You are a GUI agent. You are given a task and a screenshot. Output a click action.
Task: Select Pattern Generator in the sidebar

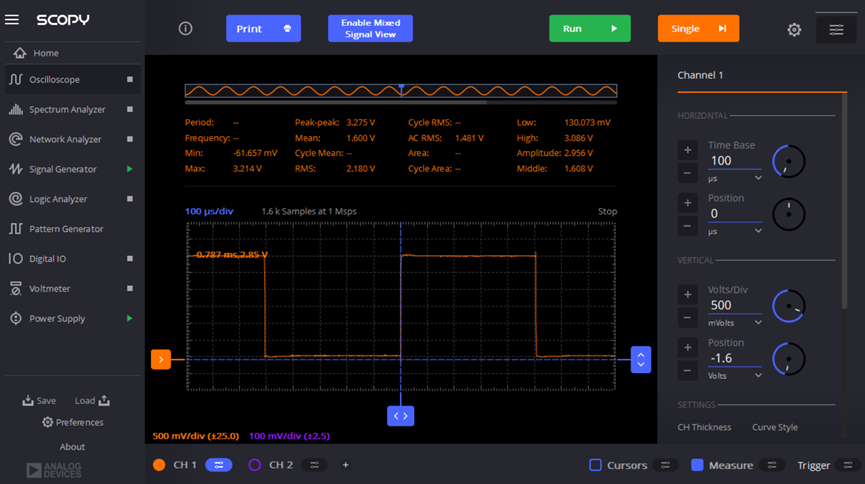pyautogui.click(x=72, y=228)
